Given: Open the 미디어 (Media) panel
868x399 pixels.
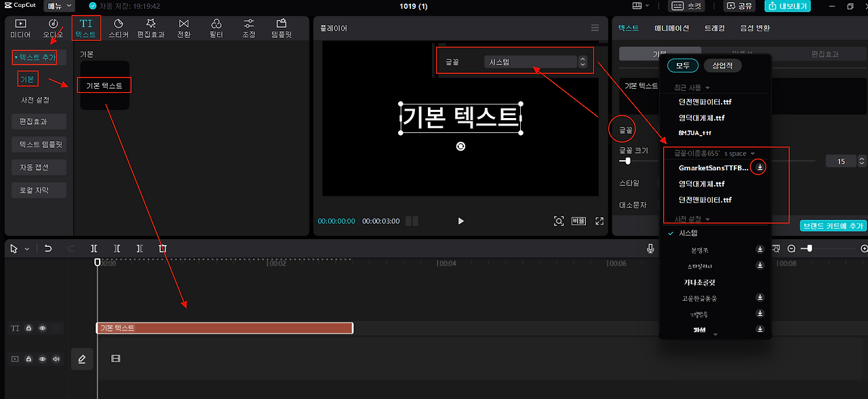Looking at the screenshot, I should tap(20, 28).
